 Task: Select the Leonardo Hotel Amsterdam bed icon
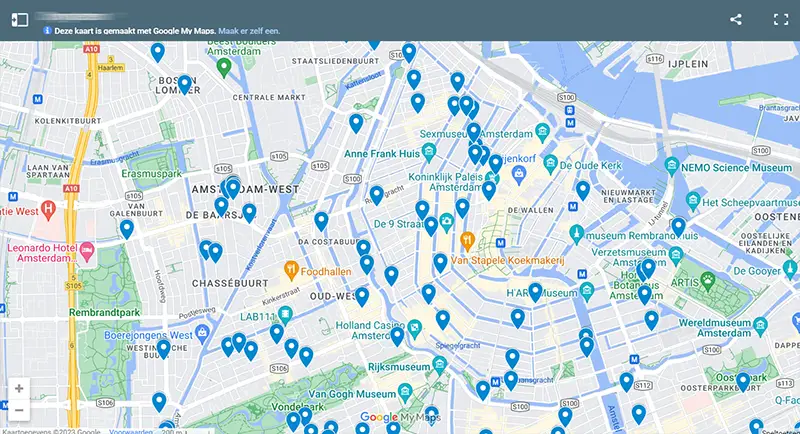click(87, 251)
